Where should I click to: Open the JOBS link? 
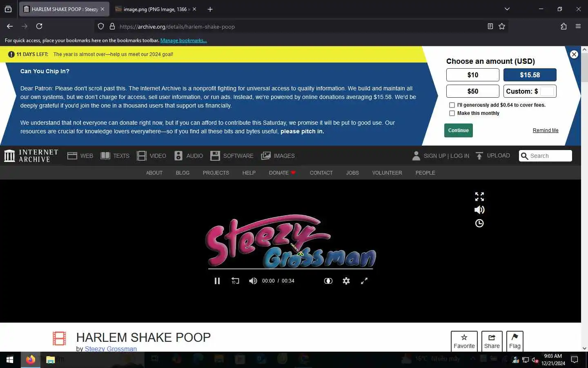coord(352,173)
